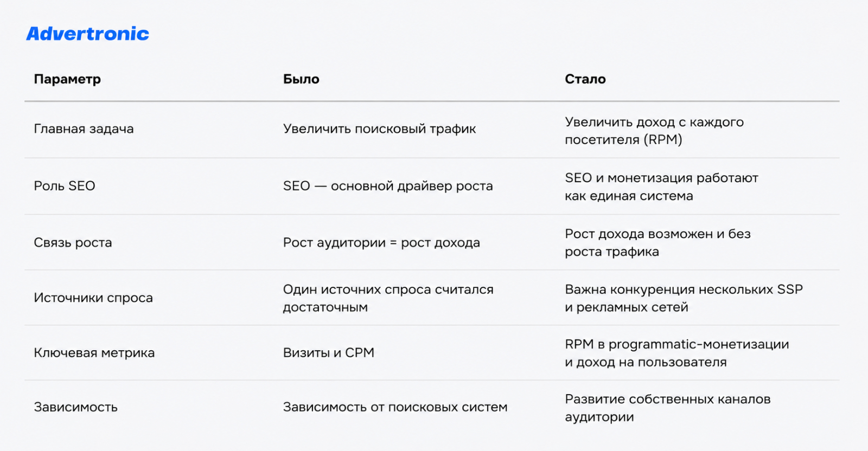Select the Один источник спроса cell
Image resolution: width=868 pixels, height=451 pixels.
[x=388, y=298]
